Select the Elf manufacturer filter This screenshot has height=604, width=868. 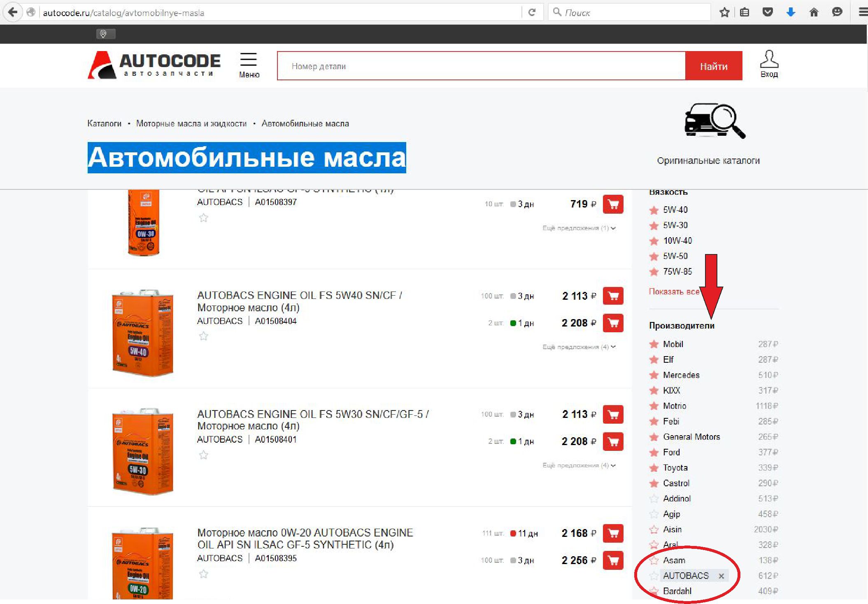point(668,359)
